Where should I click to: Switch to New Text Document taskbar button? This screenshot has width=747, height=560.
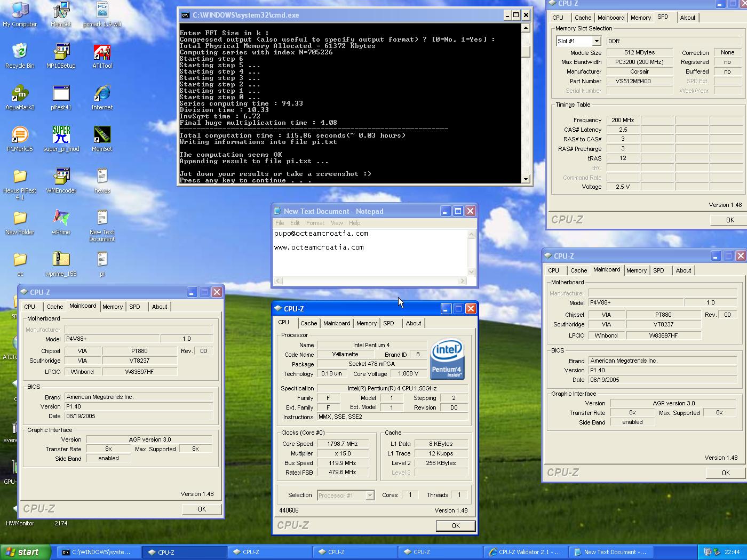611,552
